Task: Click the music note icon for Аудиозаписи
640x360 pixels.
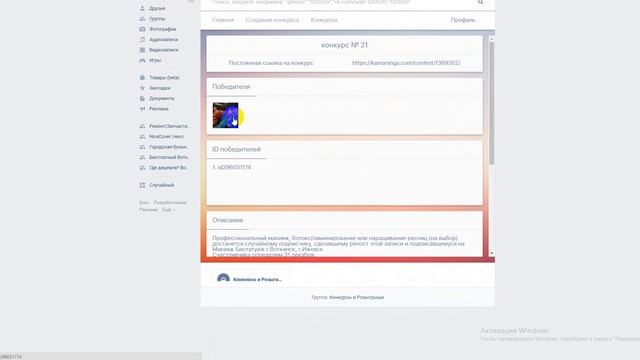Action: pos(142,40)
